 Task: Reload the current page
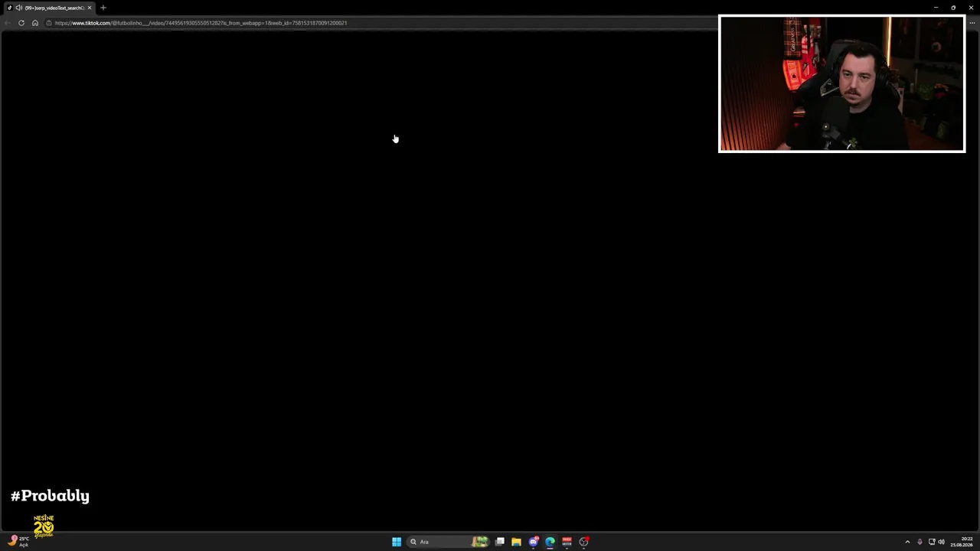[x=21, y=23]
